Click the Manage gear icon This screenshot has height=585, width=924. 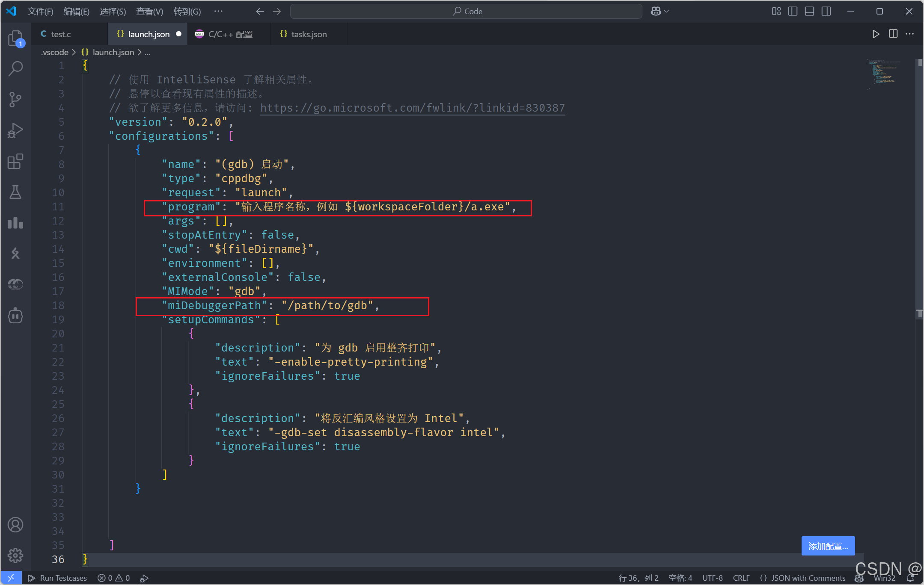(15, 555)
